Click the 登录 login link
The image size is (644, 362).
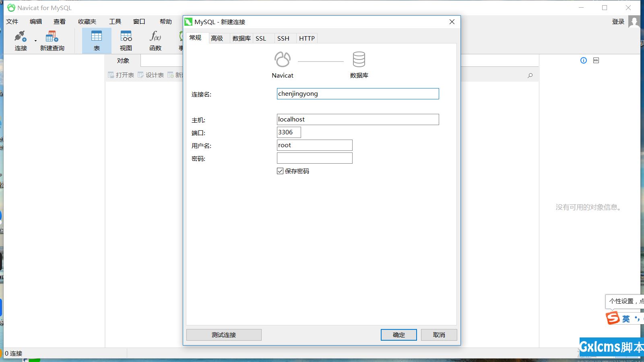(x=618, y=22)
